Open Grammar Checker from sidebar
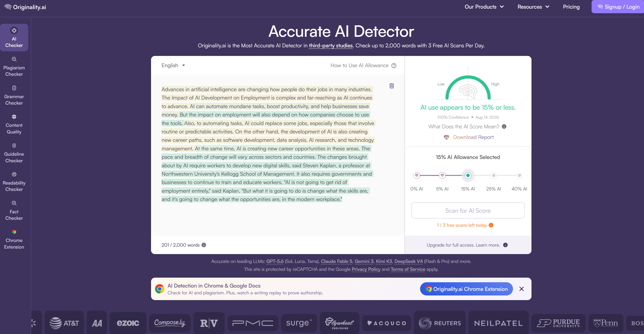Viewport: 644px width, 334px height. click(14, 95)
